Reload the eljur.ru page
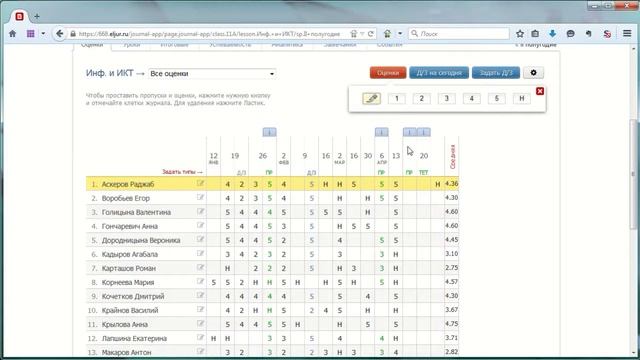The image size is (640, 360). tap(371, 34)
